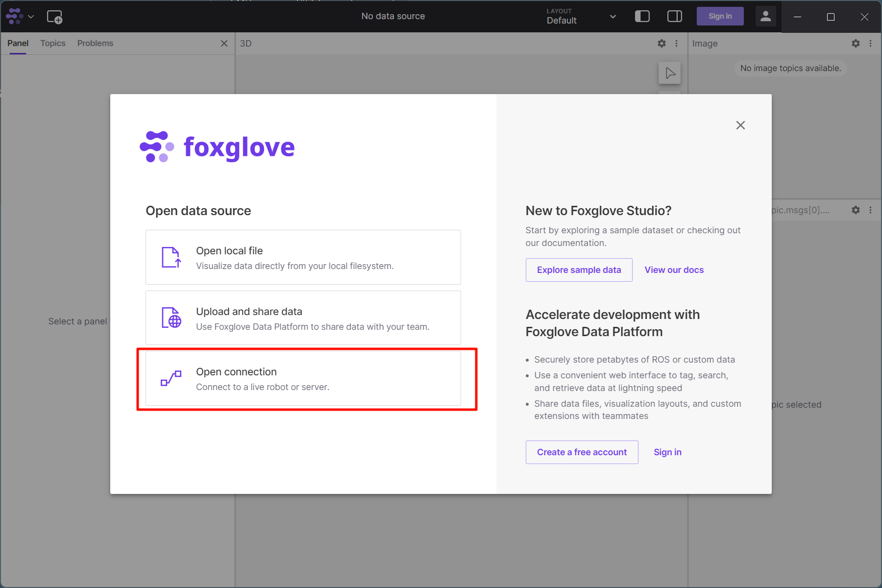Maximize the Foxglove Studio window
The image size is (882, 588).
coord(831,17)
